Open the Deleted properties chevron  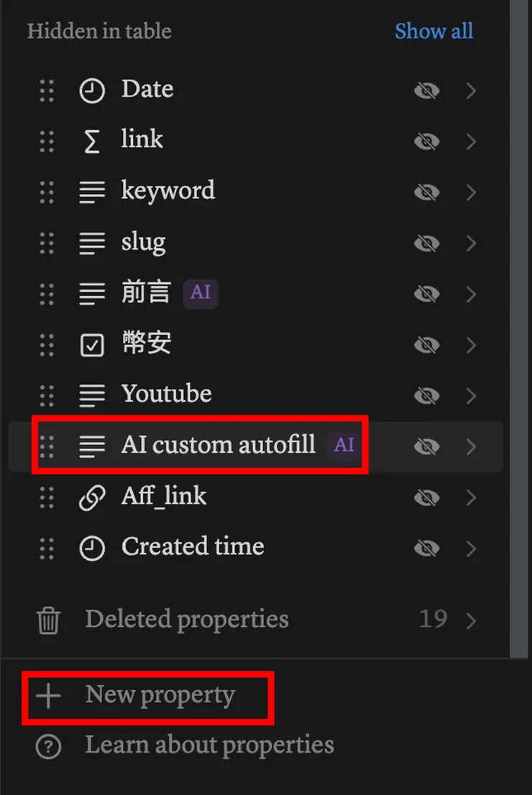pyautogui.click(x=471, y=620)
